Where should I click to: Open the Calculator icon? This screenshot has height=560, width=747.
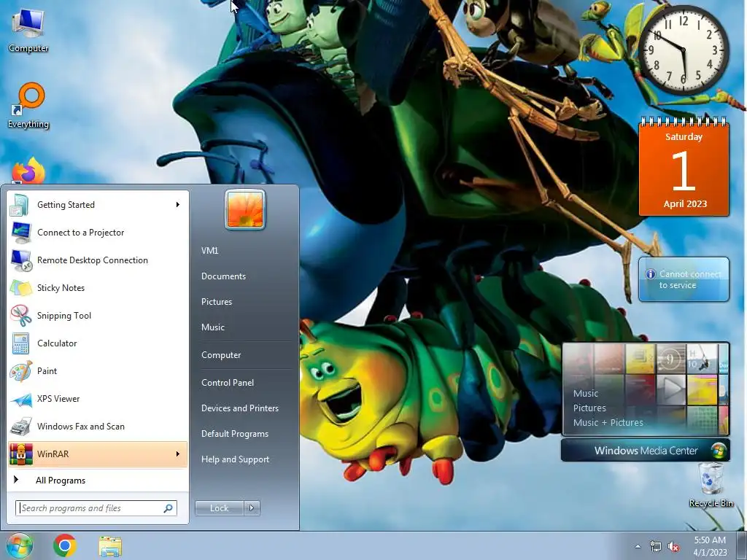[20, 343]
